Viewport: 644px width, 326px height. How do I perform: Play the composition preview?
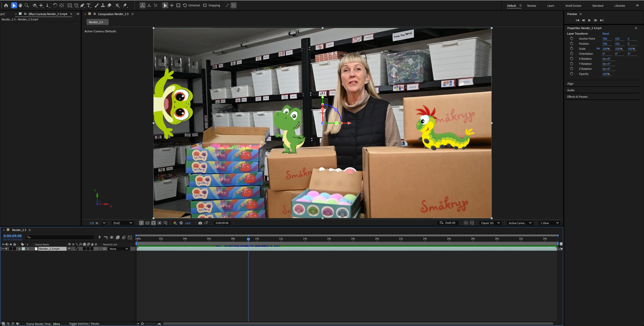589,20
